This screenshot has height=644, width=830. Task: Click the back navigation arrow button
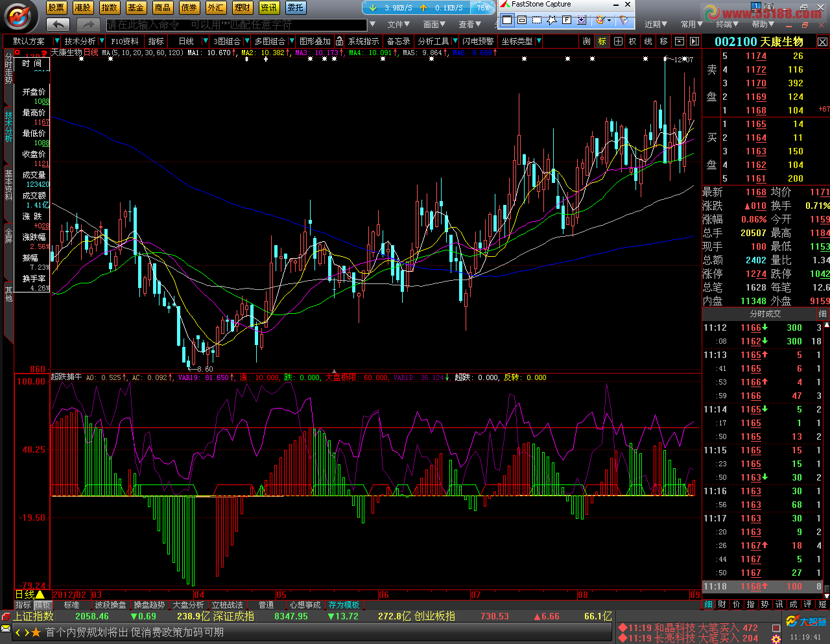point(58,24)
